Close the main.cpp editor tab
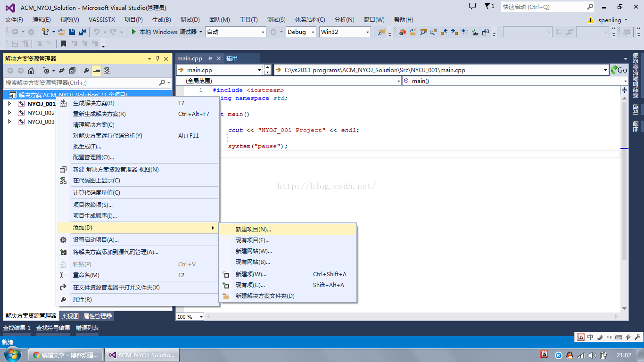This screenshot has width=644, height=362. click(218, 58)
